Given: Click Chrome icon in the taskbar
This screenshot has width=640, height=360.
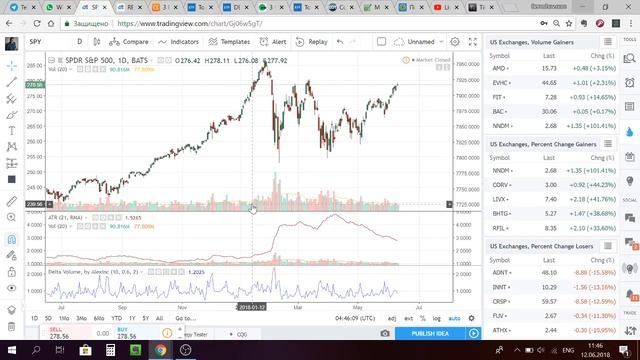Looking at the screenshot, I should point(160,350).
